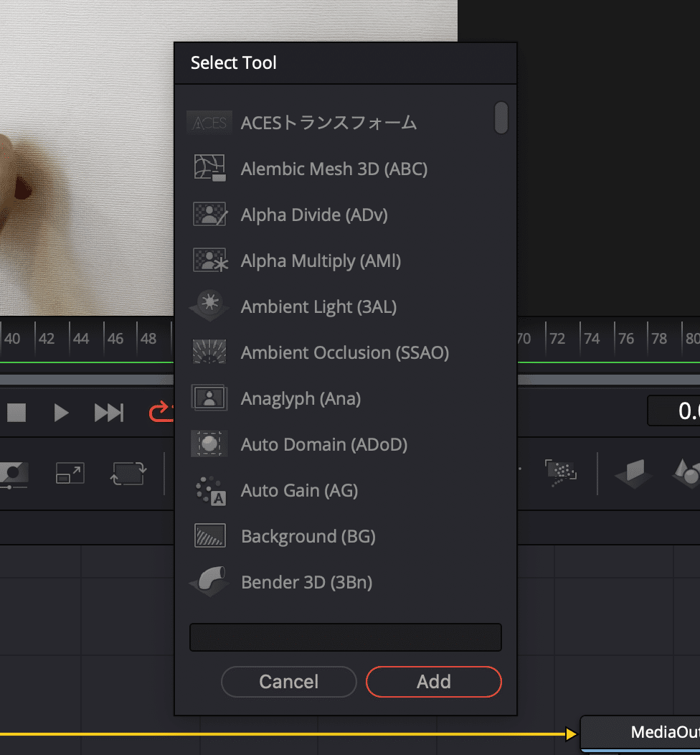Click the time field showing 0.
Image resolution: width=700 pixels, height=755 pixels.
click(673, 411)
